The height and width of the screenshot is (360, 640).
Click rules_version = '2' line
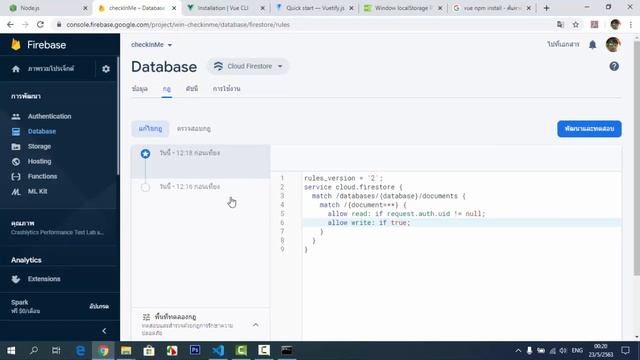click(343, 178)
